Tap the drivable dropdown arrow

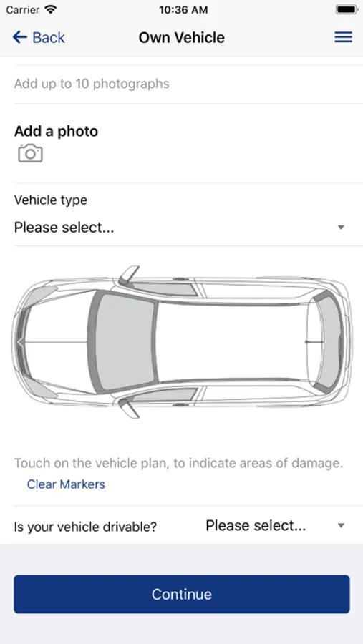click(x=341, y=525)
